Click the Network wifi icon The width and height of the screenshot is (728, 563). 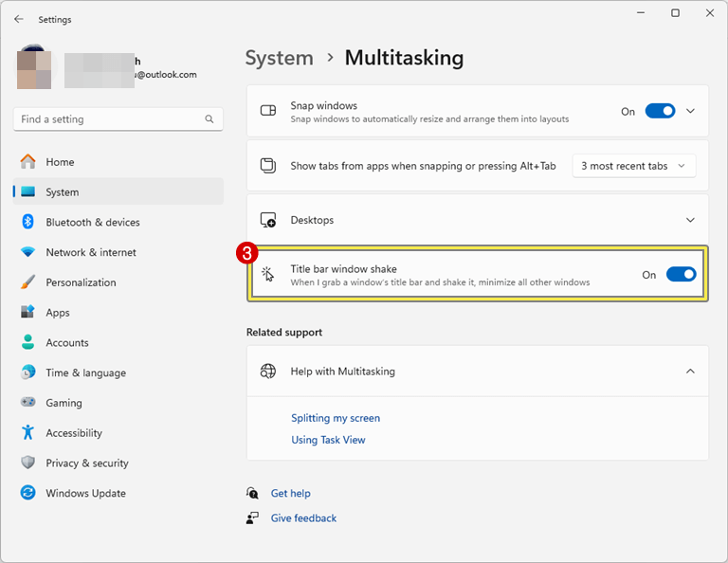(27, 252)
